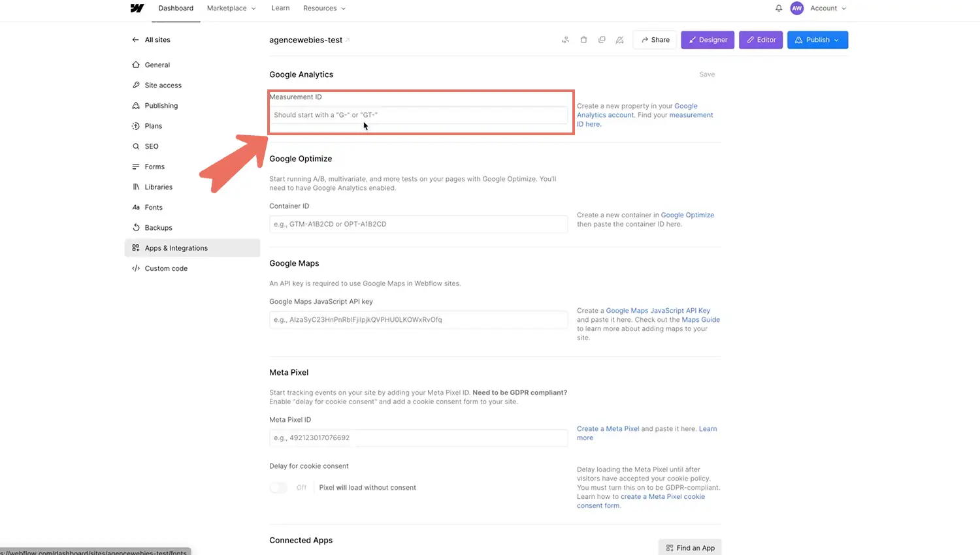Open the notifications bell
Viewport: 980px width, 555px height.
(779, 8)
